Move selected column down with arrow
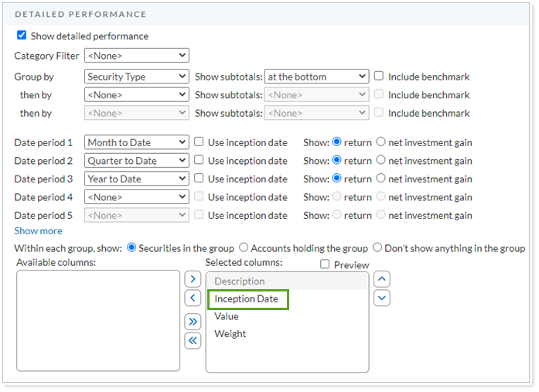 (381, 298)
